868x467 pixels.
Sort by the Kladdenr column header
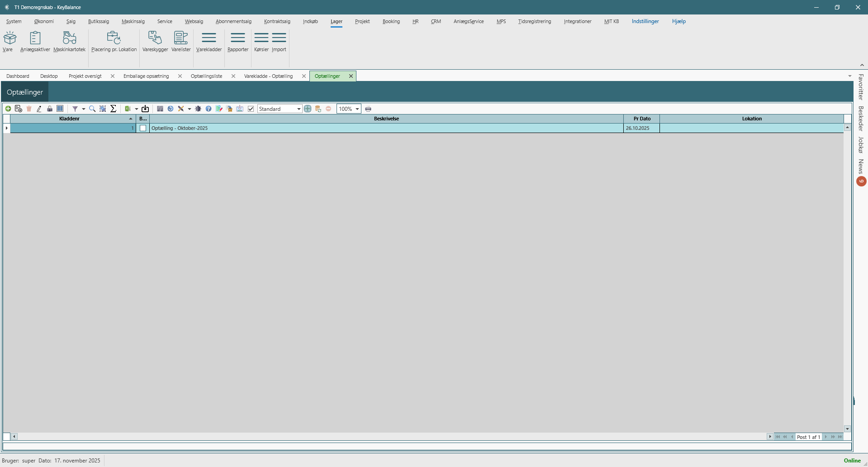click(x=69, y=119)
